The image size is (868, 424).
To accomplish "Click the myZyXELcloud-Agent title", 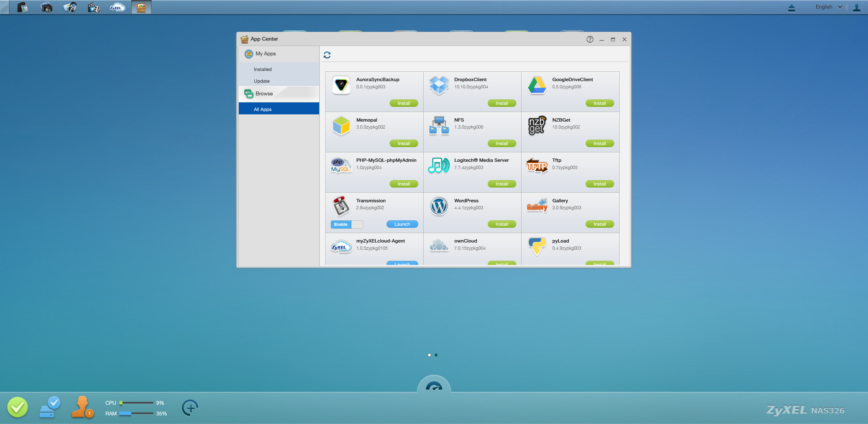I will pos(380,241).
